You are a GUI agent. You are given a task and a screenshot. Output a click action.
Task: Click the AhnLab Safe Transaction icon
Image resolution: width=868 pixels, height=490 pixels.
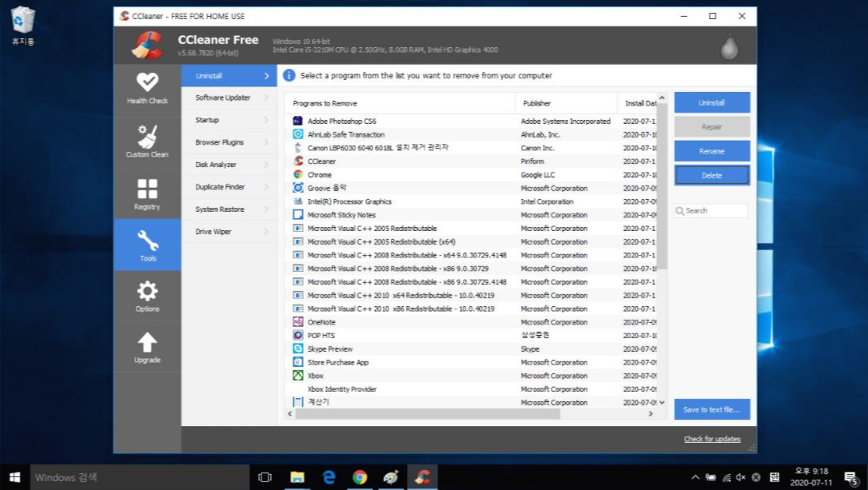tap(298, 134)
